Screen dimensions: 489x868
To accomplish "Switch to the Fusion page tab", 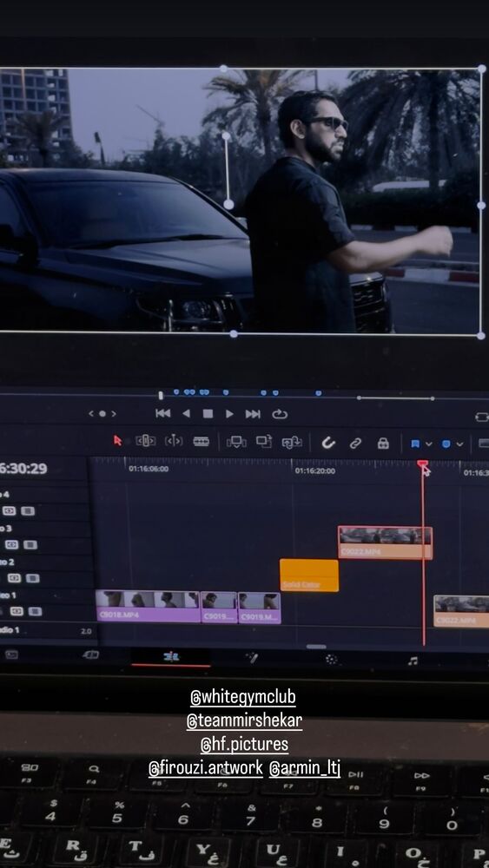I will 252,658.
